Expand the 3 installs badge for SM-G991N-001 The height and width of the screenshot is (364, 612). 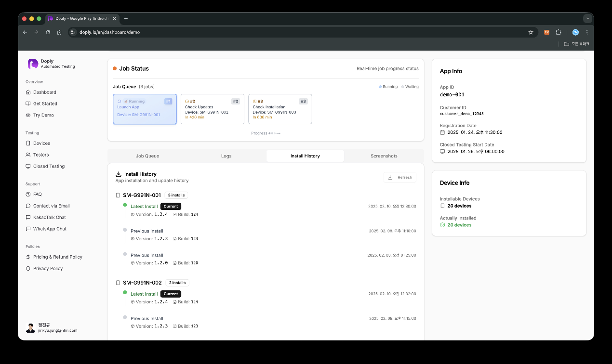tap(175, 195)
